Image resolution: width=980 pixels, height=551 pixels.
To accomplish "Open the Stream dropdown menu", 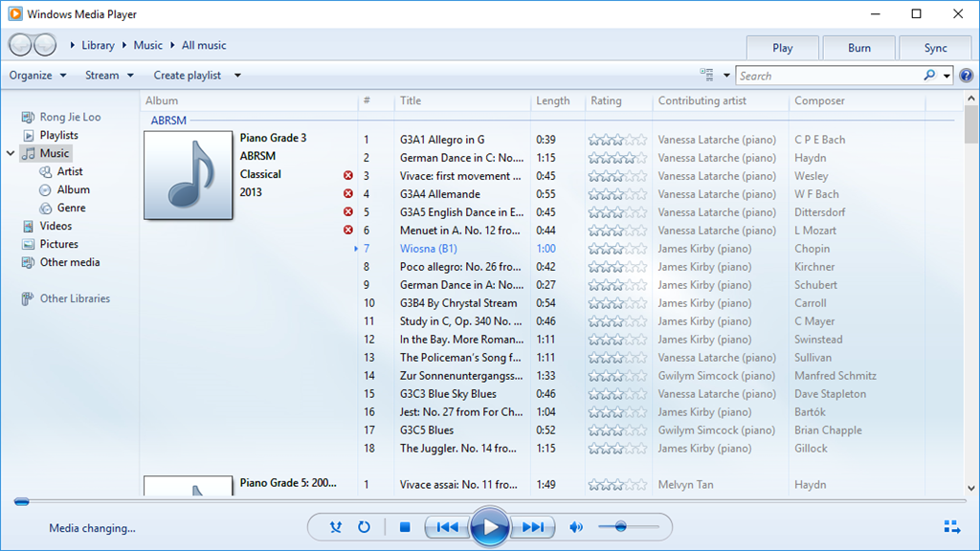I will point(109,75).
